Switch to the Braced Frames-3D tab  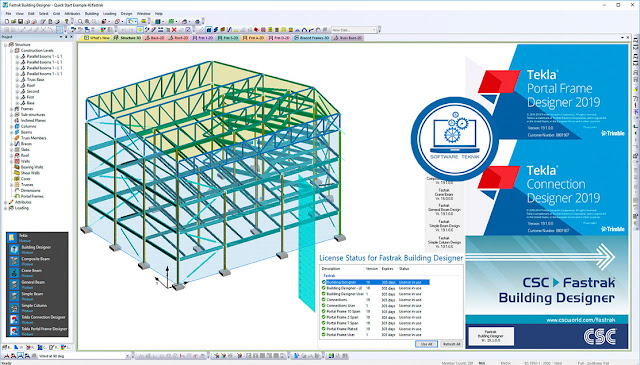pos(312,38)
